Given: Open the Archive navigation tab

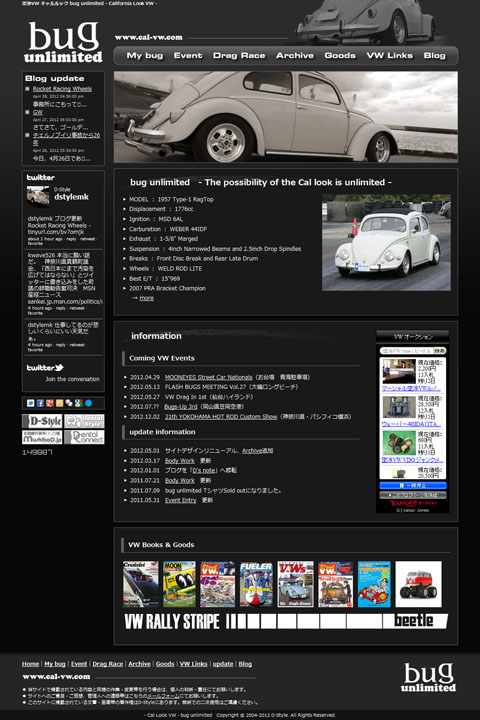Looking at the screenshot, I should pos(295,56).
